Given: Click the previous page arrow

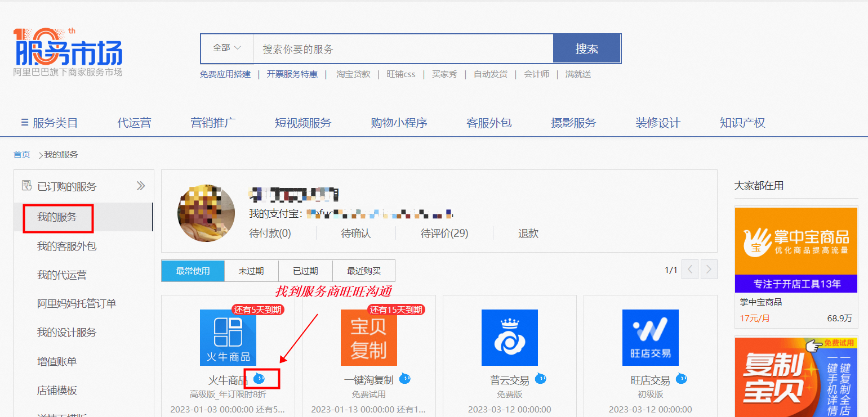Looking at the screenshot, I should tap(690, 269).
